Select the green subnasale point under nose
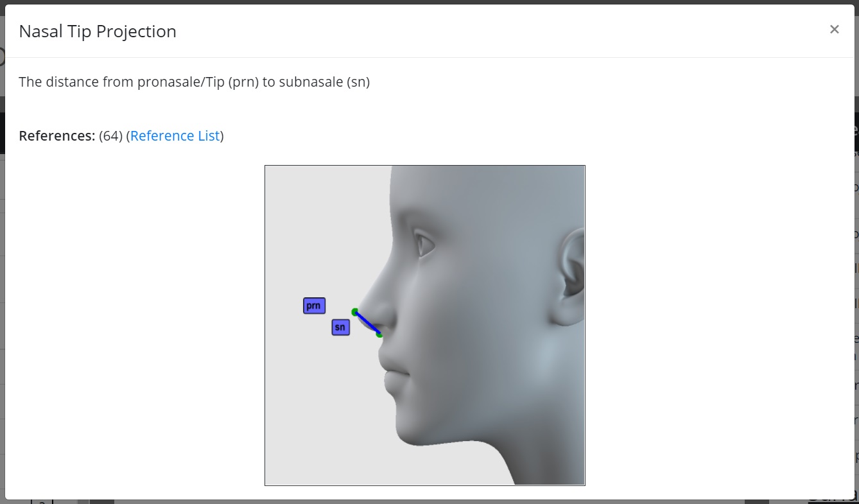 pyautogui.click(x=379, y=334)
